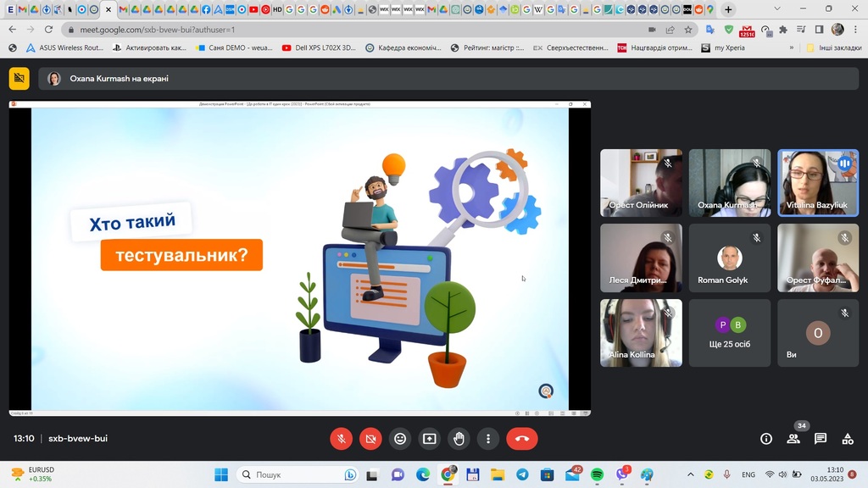Send an emoji reaction in the meeting
The image size is (868, 488).
click(x=400, y=439)
